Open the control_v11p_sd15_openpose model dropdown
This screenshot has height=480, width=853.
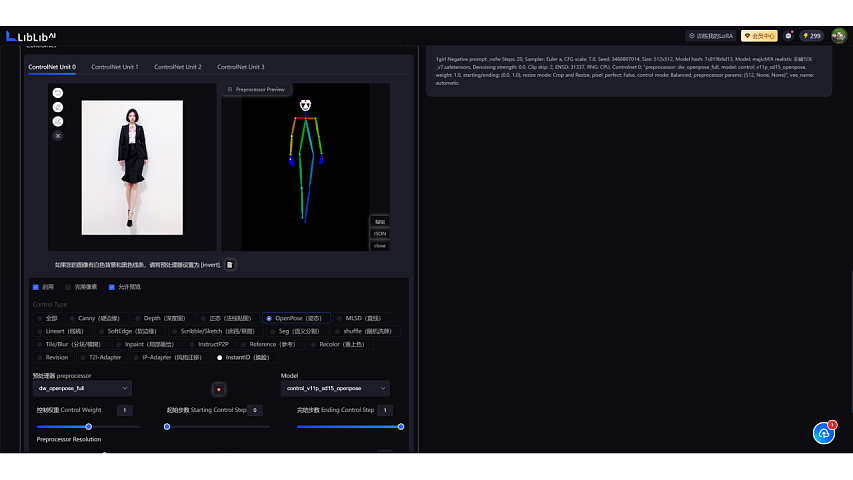click(335, 389)
